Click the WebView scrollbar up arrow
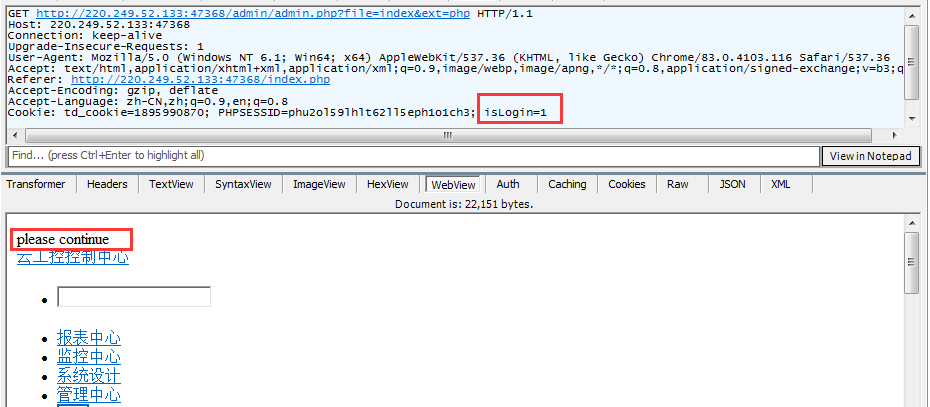The width and height of the screenshot is (930, 407). coord(911,241)
